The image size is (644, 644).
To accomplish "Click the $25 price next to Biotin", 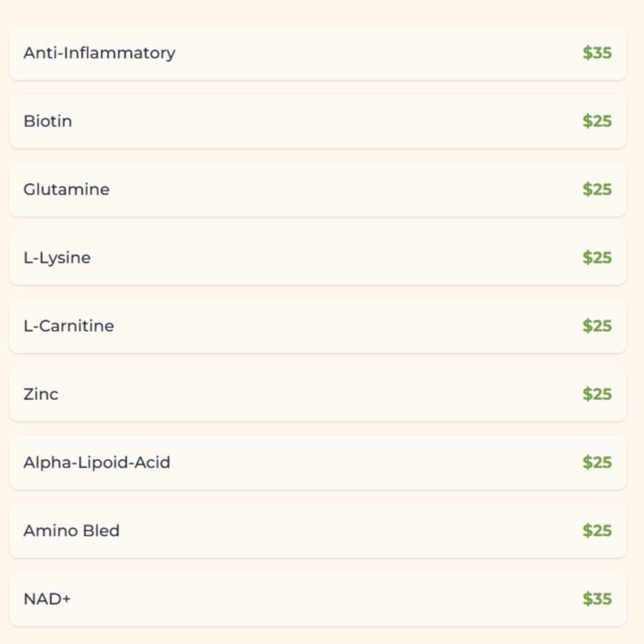I will click(x=597, y=121).
